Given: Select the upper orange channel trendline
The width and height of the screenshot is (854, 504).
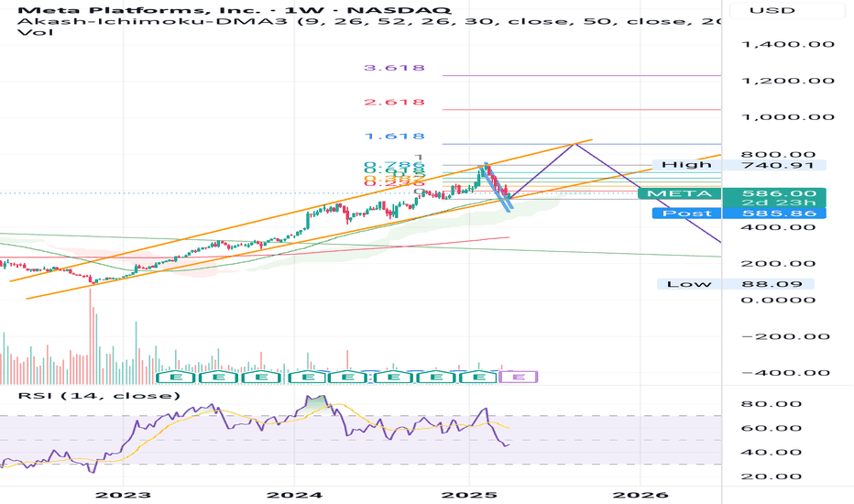Looking at the screenshot, I should click(x=301, y=211).
